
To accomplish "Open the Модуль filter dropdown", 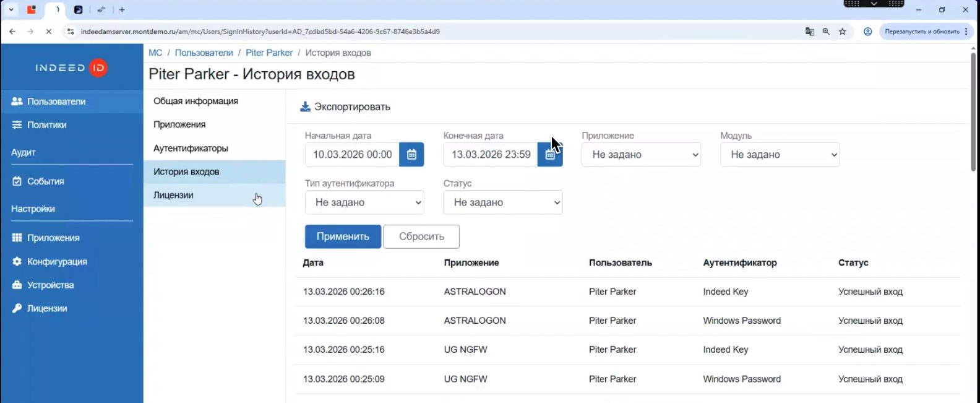I will (780, 155).
